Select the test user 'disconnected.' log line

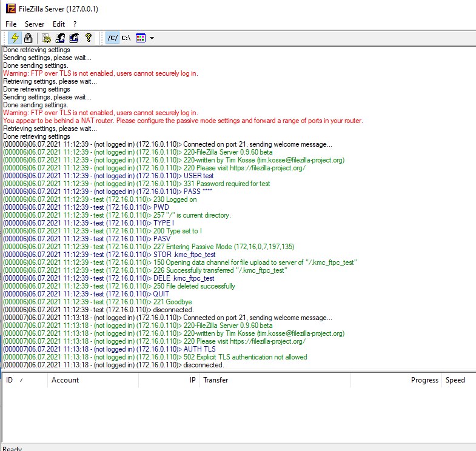[98, 310]
